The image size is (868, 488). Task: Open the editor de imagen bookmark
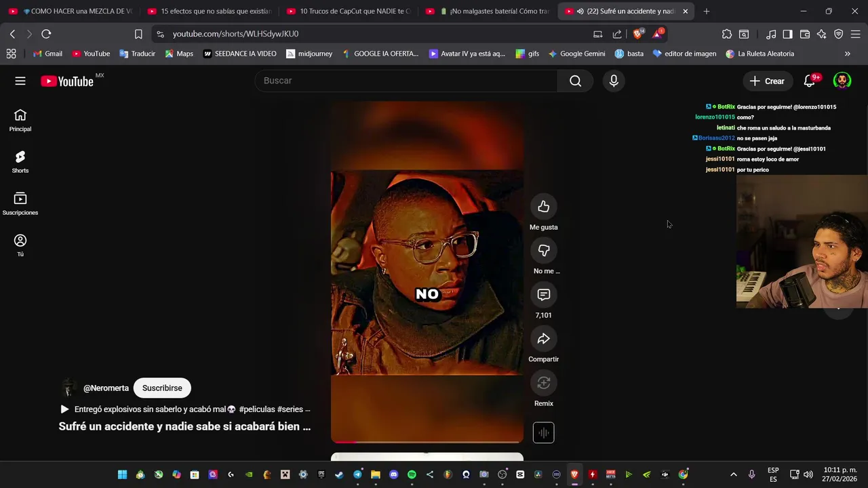point(684,54)
